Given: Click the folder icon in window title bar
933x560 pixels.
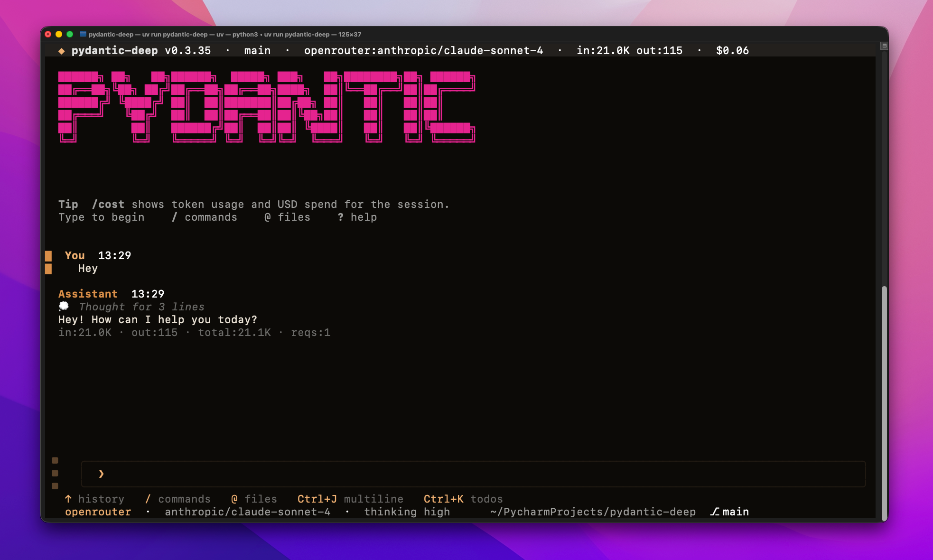Looking at the screenshot, I should point(83,34).
